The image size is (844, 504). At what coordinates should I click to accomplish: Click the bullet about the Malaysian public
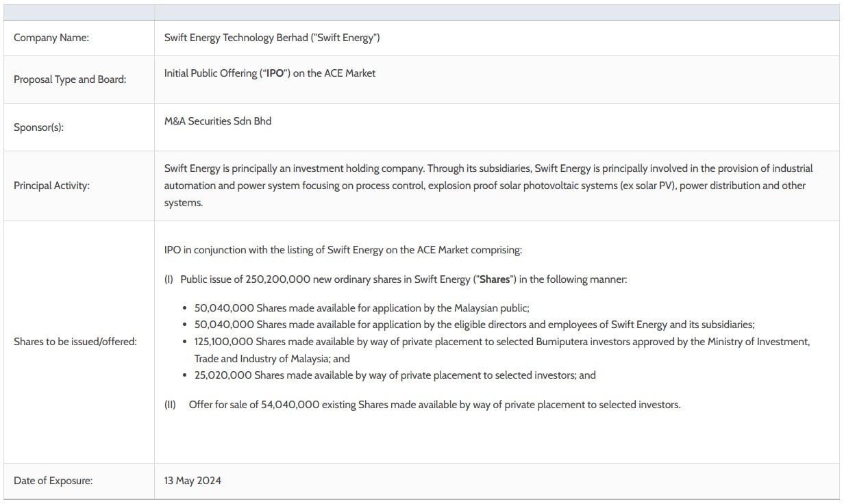(x=362, y=309)
